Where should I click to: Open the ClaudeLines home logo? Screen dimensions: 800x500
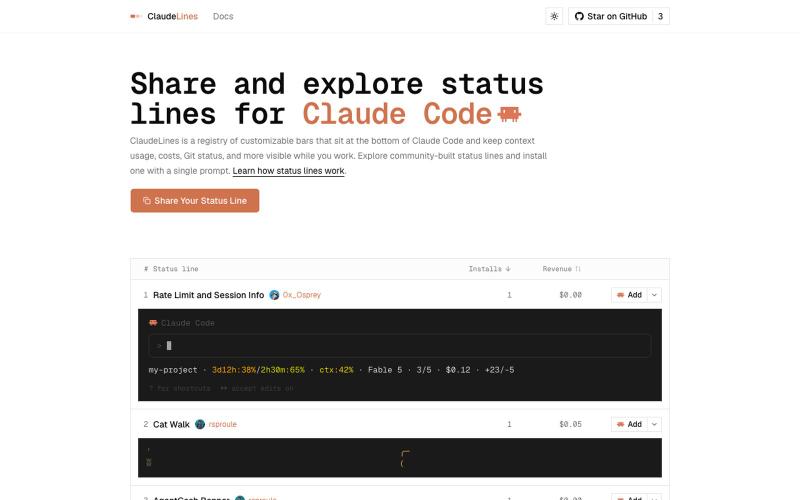pos(164,16)
